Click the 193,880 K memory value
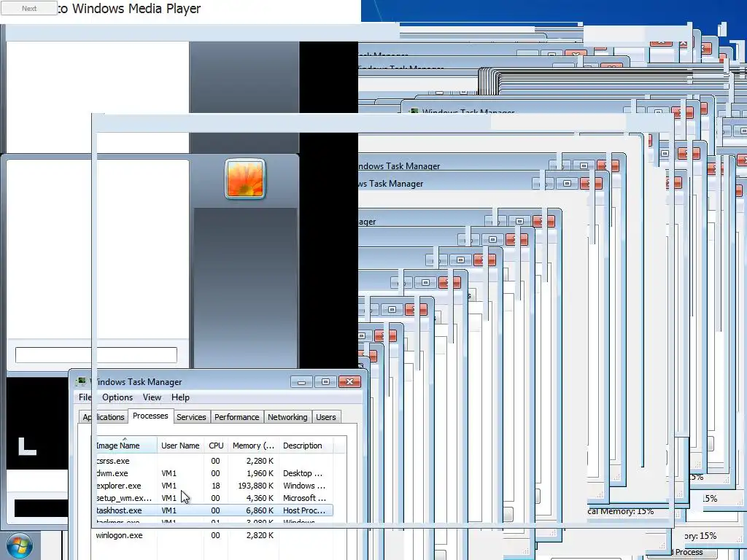 256,486
